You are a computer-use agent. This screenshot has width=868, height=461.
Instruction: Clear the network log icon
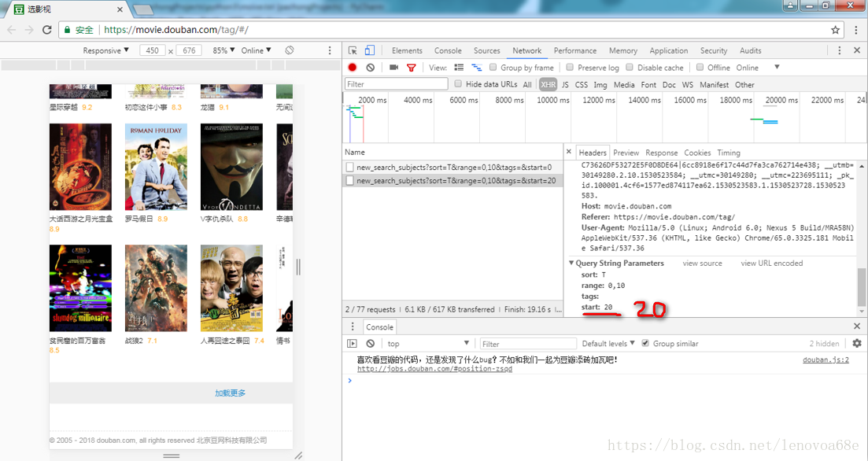[x=371, y=68]
